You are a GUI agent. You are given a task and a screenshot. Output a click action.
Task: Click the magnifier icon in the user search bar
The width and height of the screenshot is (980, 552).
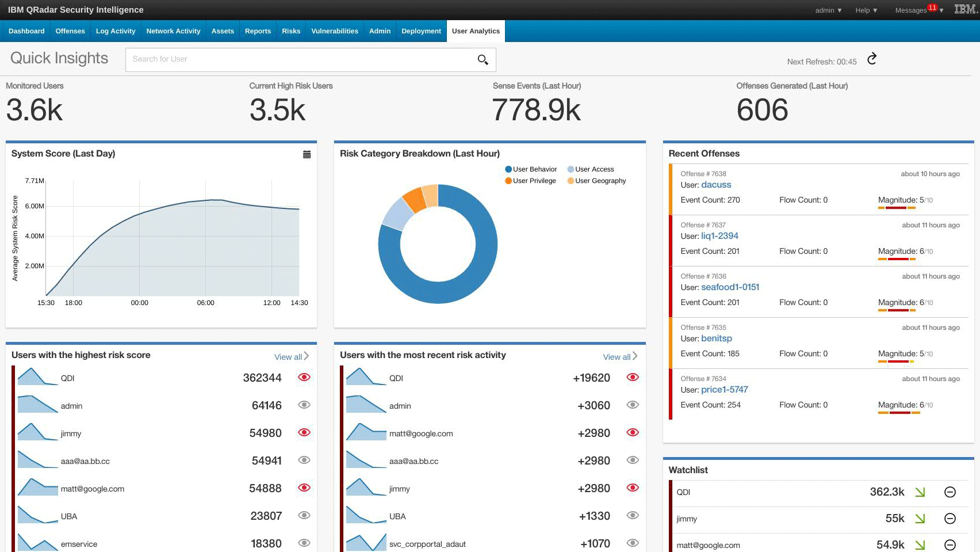[482, 59]
